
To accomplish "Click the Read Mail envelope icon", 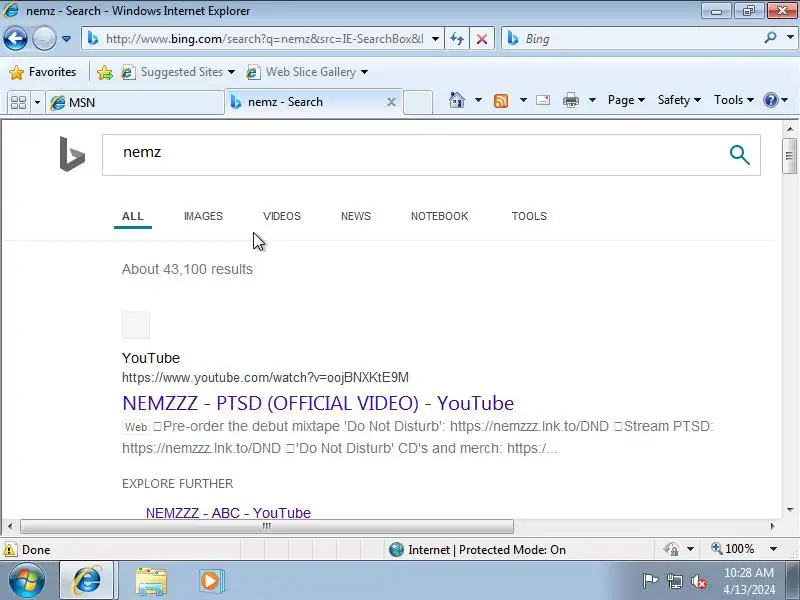I will tap(543, 100).
